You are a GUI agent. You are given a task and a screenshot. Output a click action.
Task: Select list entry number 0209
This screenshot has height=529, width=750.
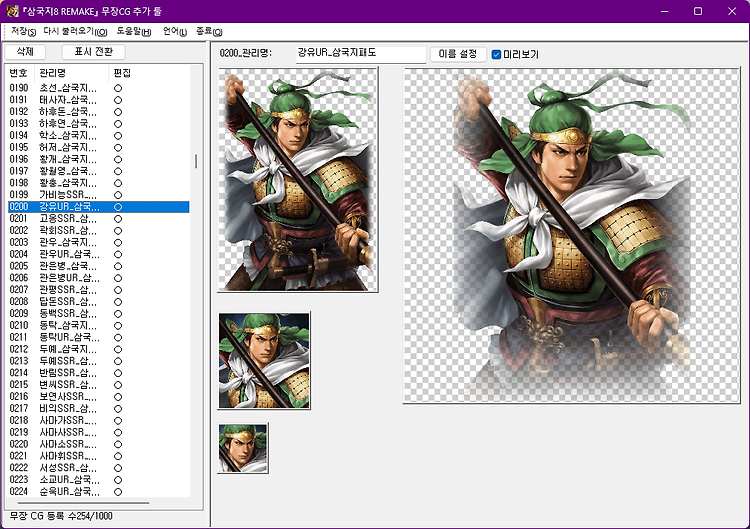pyautogui.click(x=99, y=313)
